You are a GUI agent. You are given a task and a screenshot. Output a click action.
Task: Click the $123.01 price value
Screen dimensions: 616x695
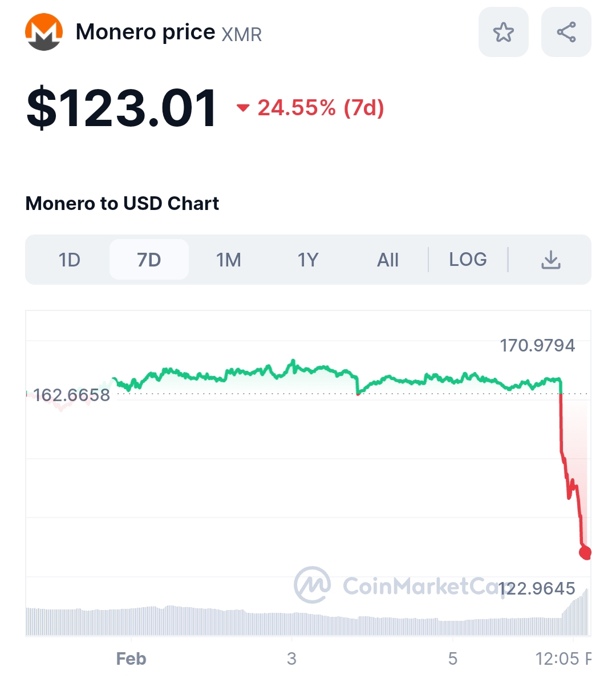(x=121, y=108)
